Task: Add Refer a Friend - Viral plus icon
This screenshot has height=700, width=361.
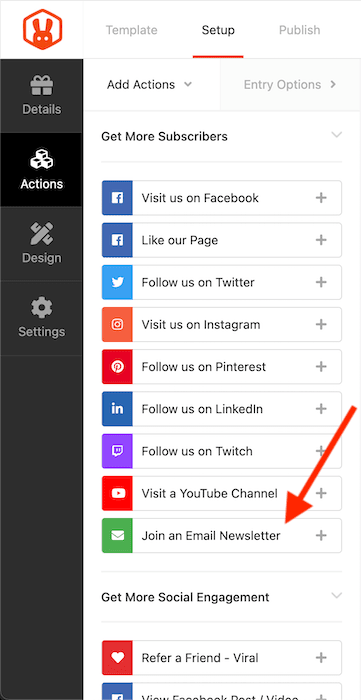Action: pyautogui.click(x=321, y=658)
